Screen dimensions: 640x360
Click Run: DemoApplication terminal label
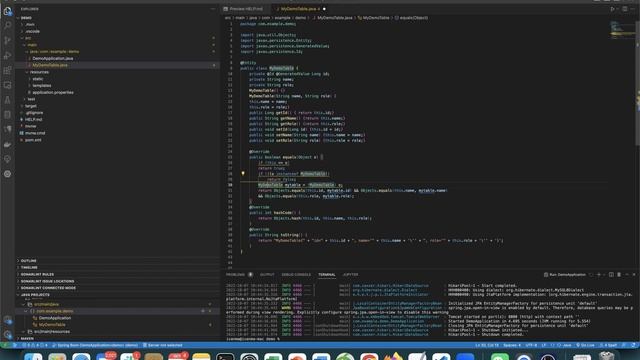click(x=565, y=275)
